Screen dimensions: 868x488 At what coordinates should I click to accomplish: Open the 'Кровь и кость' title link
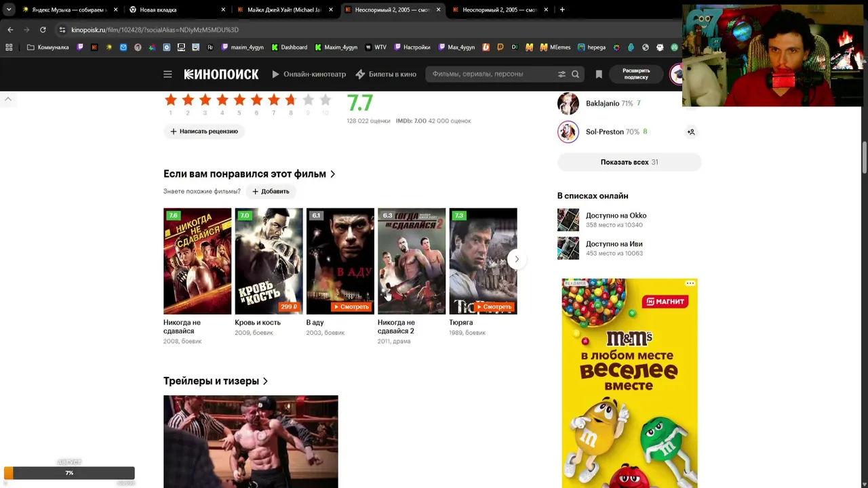[x=258, y=323]
